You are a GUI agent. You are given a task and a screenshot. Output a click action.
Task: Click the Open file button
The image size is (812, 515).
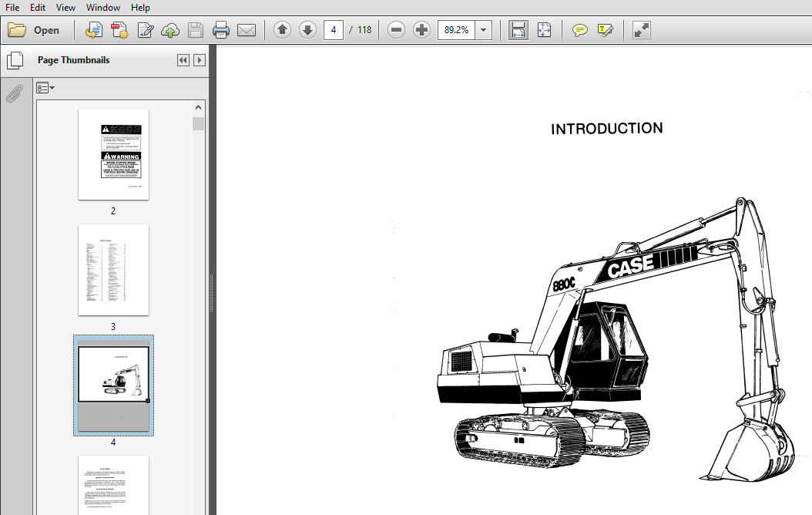34,30
